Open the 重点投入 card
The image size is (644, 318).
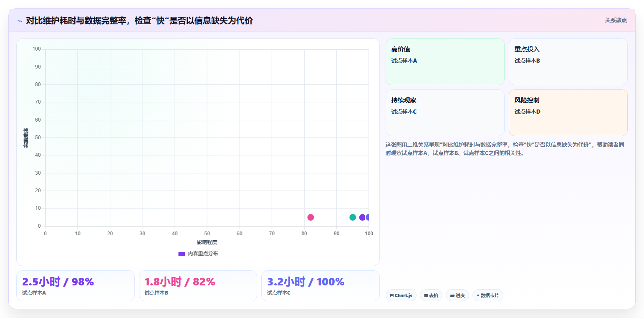tap(568, 62)
